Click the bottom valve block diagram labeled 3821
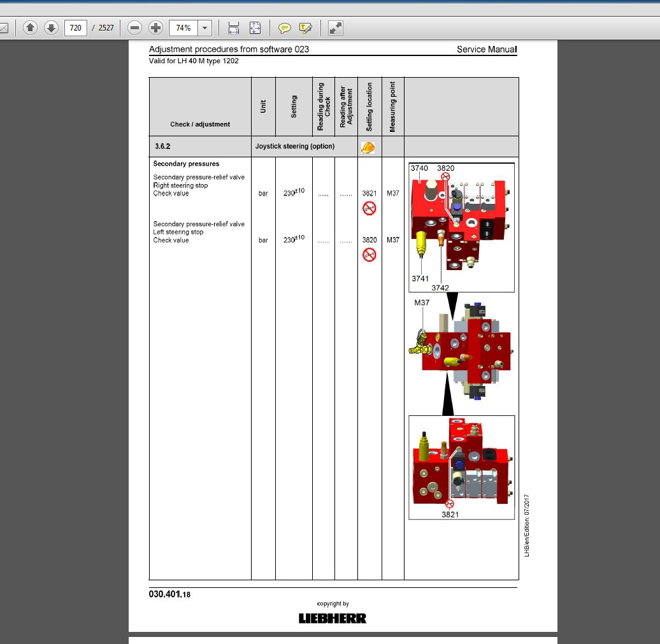 click(x=461, y=468)
